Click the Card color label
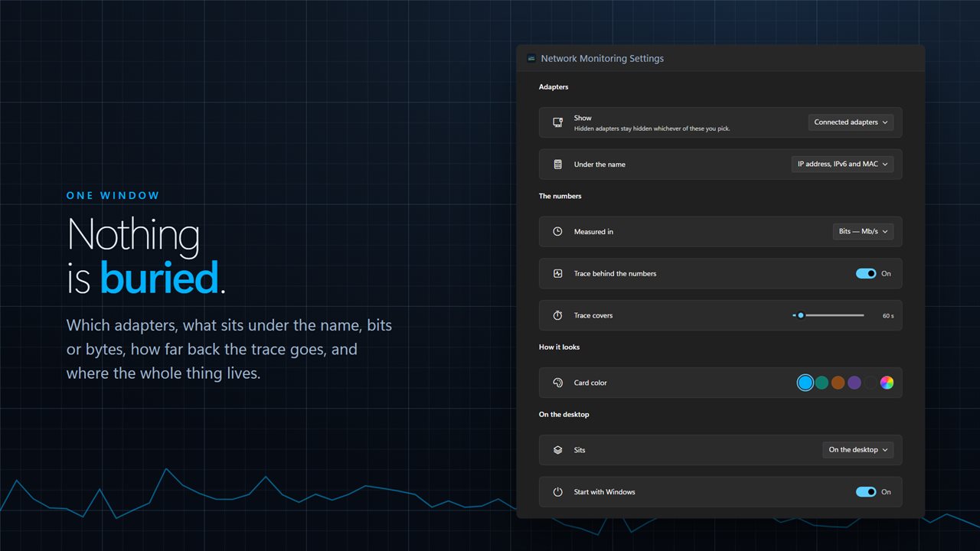Viewport: 980px width, 551px height. (590, 383)
